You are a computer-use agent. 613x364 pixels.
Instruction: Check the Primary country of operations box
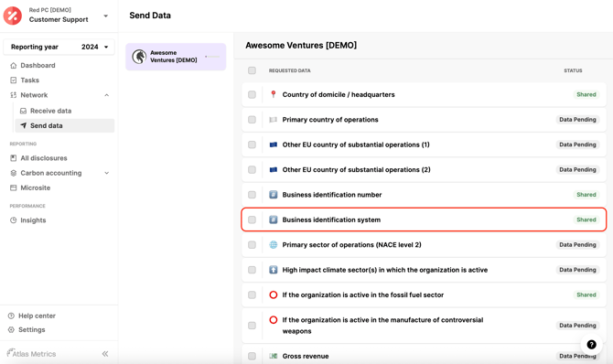click(252, 120)
